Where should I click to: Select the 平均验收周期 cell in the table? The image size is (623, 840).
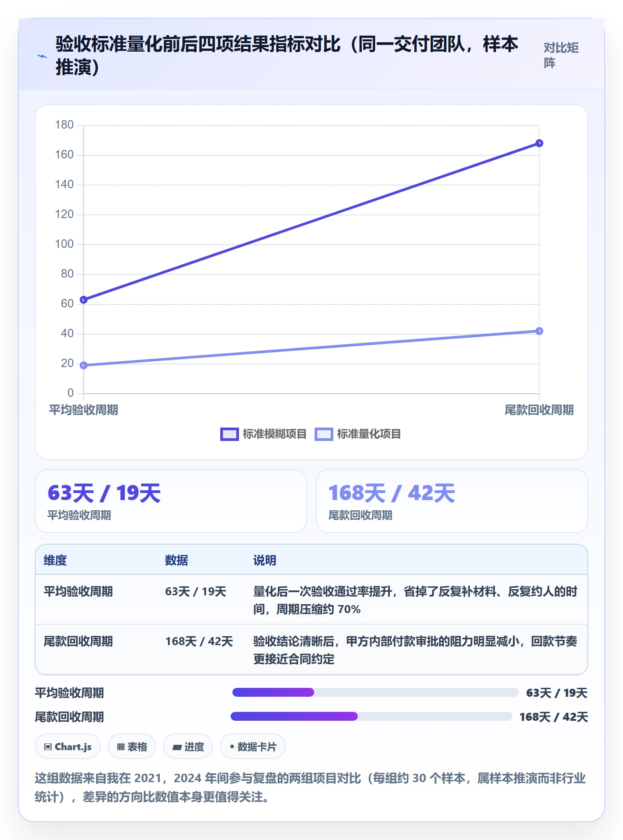coord(78,591)
